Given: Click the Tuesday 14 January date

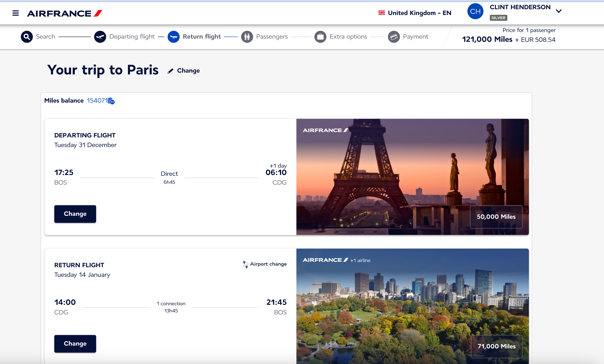Looking at the screenshot, I should click(x=82, y=275).
